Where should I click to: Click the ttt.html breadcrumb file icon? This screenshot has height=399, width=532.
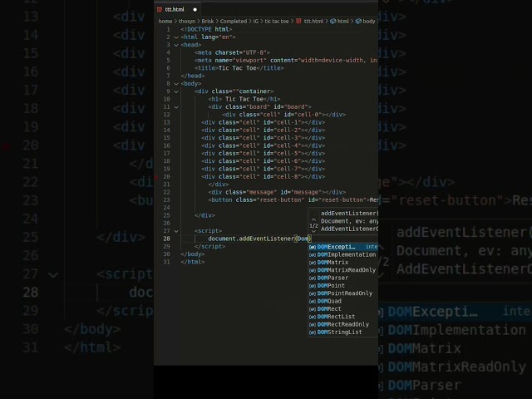pos(298,22)
